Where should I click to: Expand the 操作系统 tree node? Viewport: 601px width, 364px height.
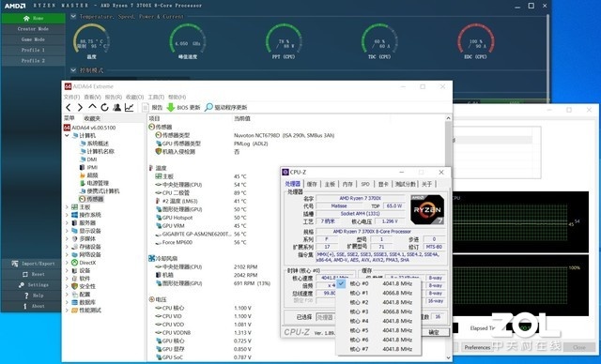click(67, 215)
